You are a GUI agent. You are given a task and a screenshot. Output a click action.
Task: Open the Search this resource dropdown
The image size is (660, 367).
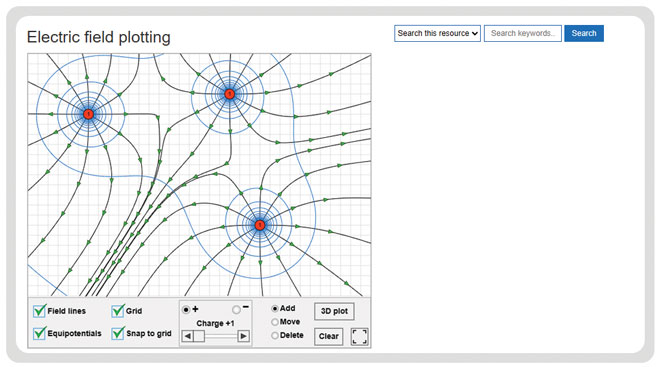click(437, 33)
